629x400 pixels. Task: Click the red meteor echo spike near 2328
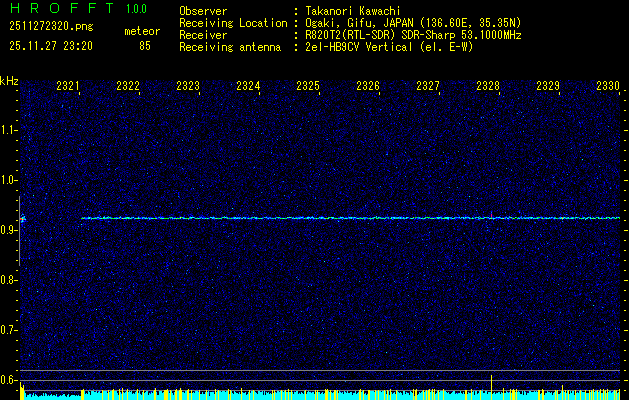491,215
